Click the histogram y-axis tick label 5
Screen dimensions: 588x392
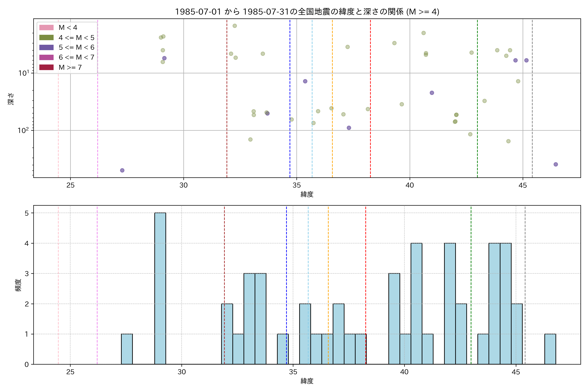pos(27,213)
